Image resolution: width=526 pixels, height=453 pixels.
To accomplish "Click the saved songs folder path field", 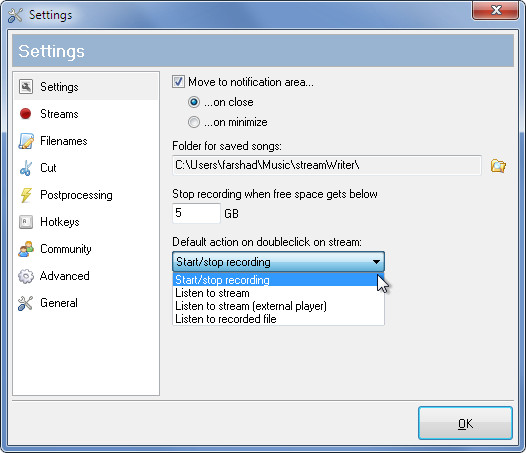I will click(x=327, y=165).
